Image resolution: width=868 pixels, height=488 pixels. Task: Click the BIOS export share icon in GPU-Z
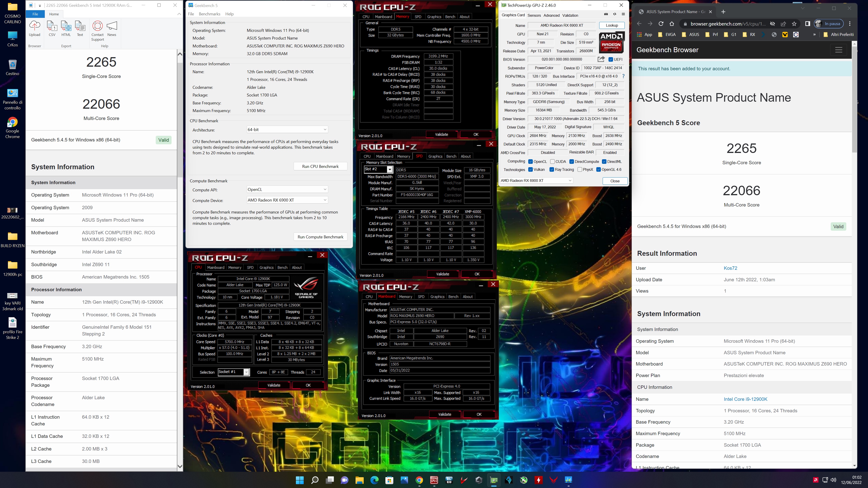point(601,59)
